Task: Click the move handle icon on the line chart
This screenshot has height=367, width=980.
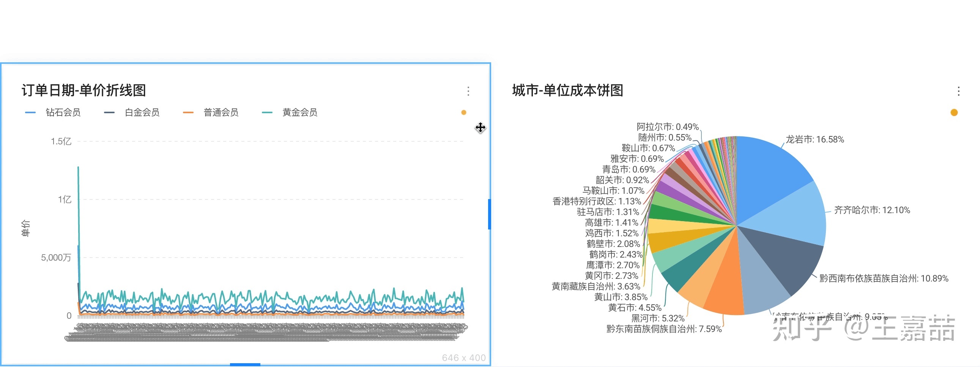Action: point(481,128)
